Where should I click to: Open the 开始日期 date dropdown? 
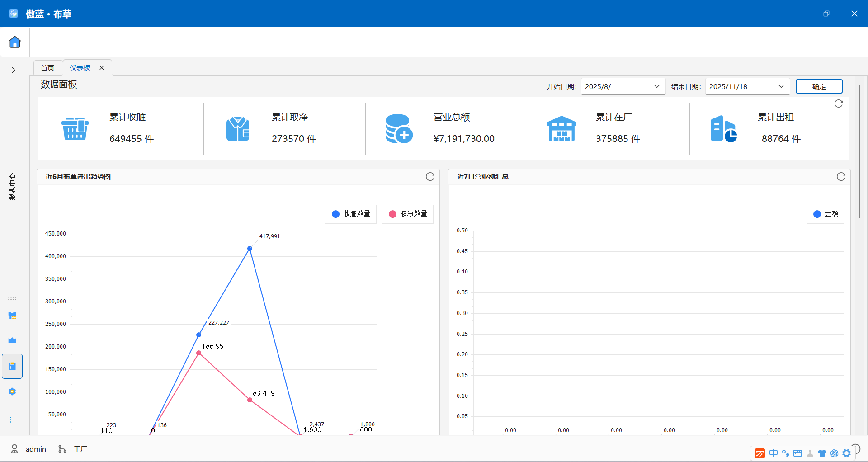pos(656,86)
